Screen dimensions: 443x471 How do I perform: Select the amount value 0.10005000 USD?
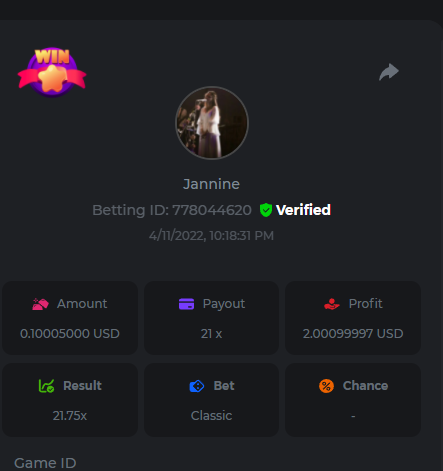[x=70, y=334]
